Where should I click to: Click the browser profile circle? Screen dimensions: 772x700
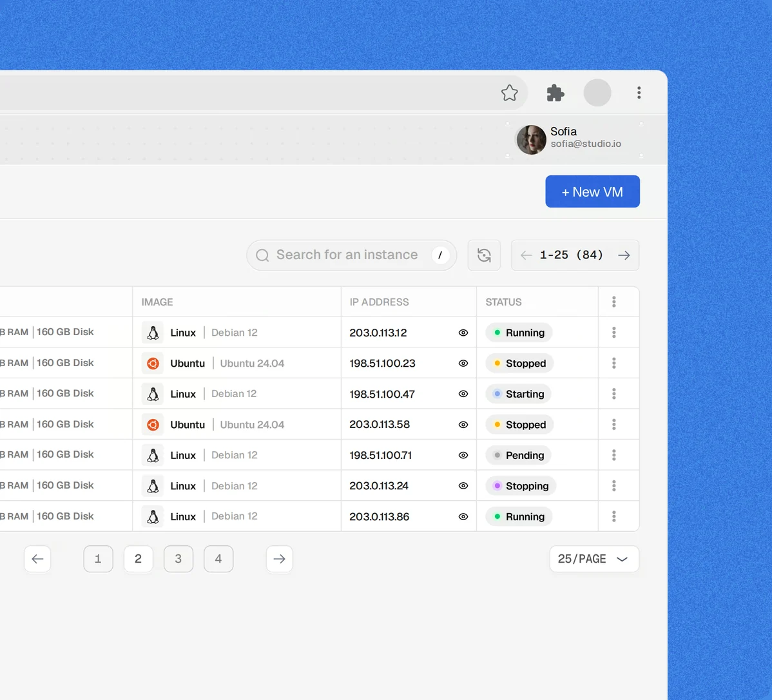(x=597, y=93)
